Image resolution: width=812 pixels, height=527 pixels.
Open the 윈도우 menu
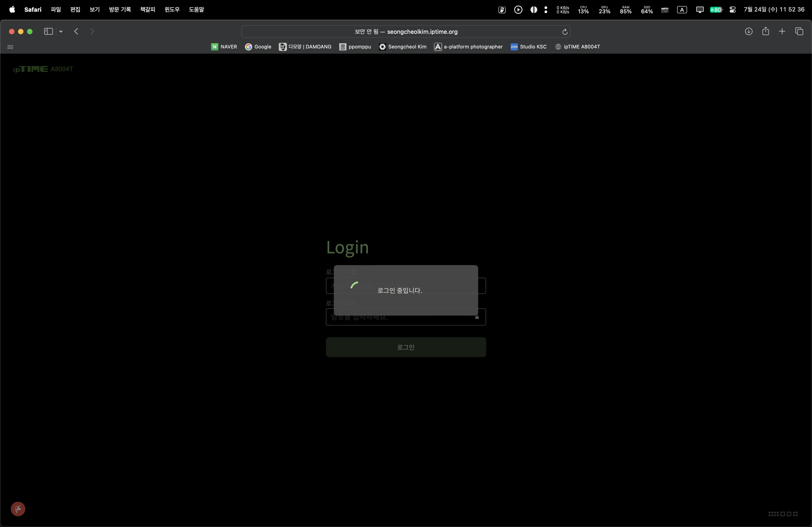coord(172,9)
